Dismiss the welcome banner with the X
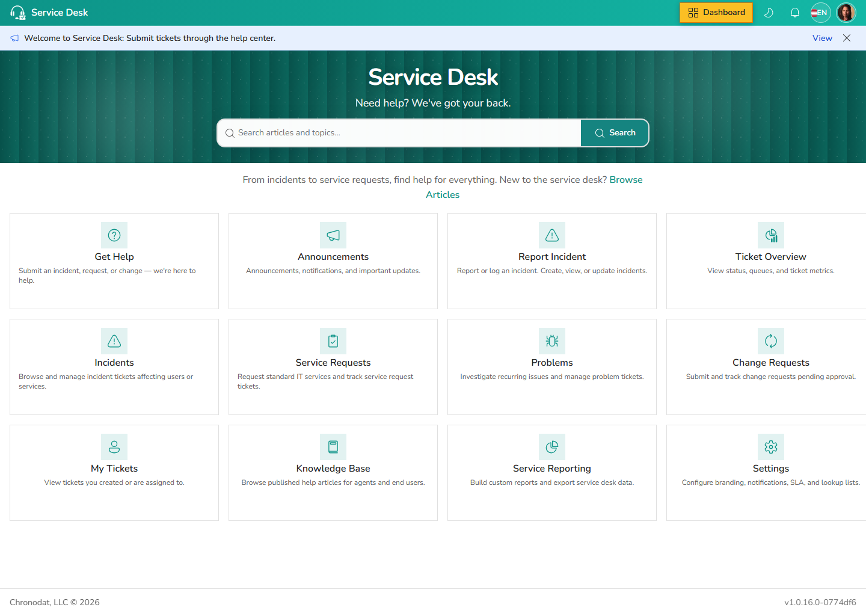This screenshot has height=616, width=866. [847, 38]
